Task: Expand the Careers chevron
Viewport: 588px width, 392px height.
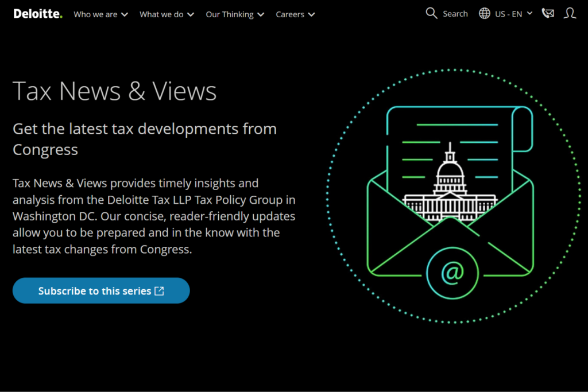Action: [311, 14]
